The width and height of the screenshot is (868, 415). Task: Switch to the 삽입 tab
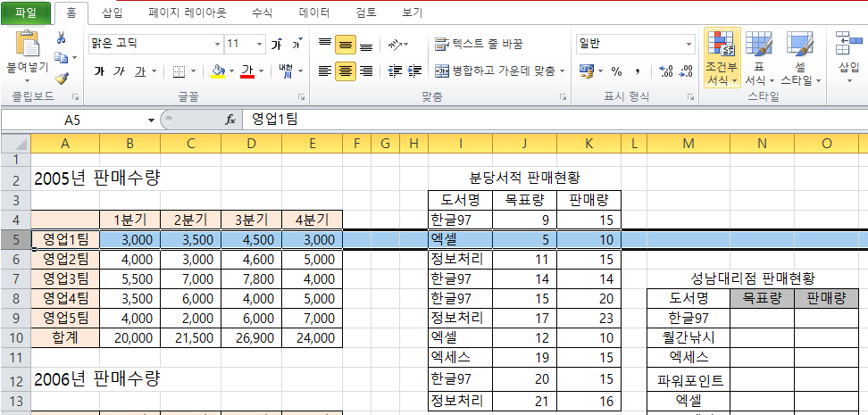tap(113, 12)
